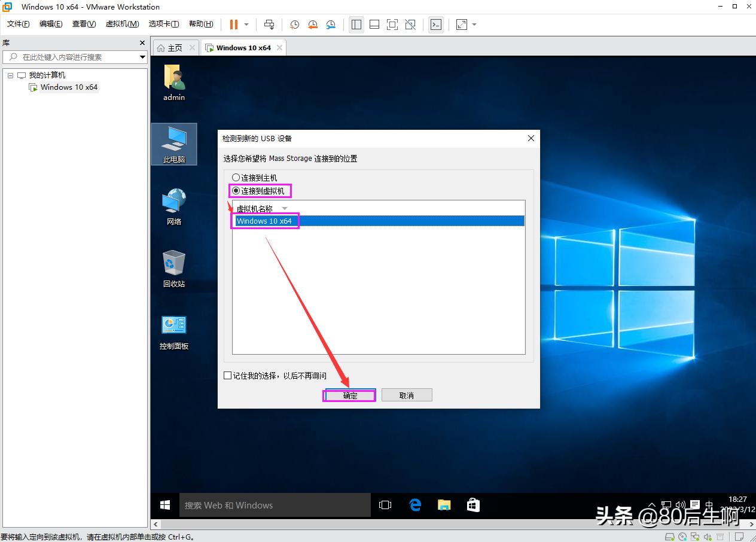Image resolution: width=756 pixels, height=542 pixels.
Task: Take a snapshot of the virtual machine
Action: pyautogui.click(x=295, y=25)
